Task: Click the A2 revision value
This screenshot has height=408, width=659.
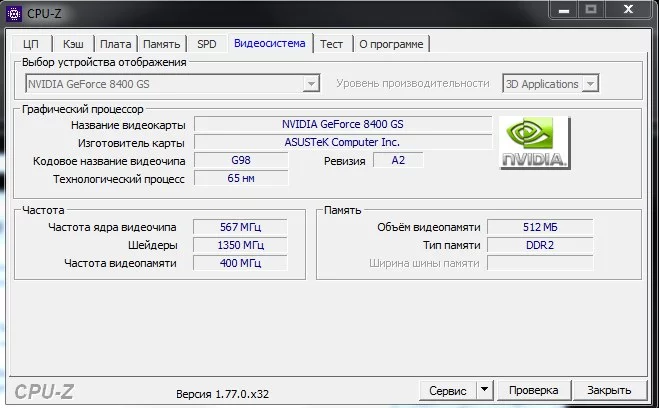Action: (398, 160)
